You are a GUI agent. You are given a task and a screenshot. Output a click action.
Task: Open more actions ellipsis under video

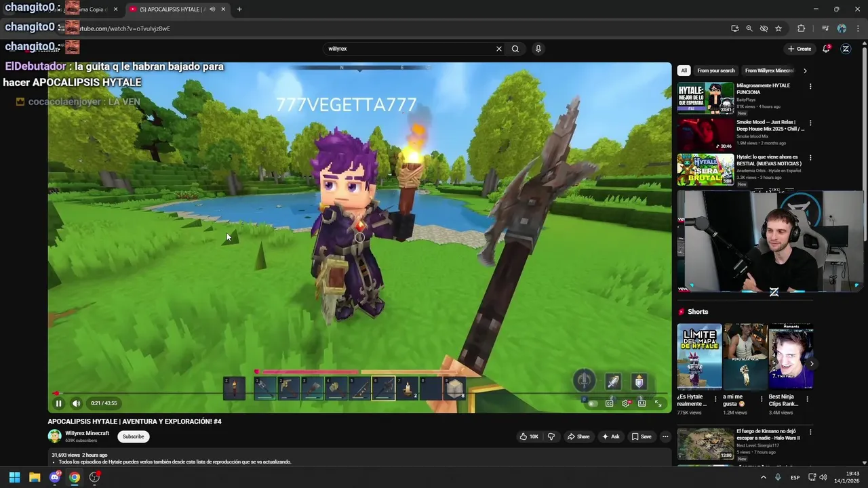tap(665, 436)
